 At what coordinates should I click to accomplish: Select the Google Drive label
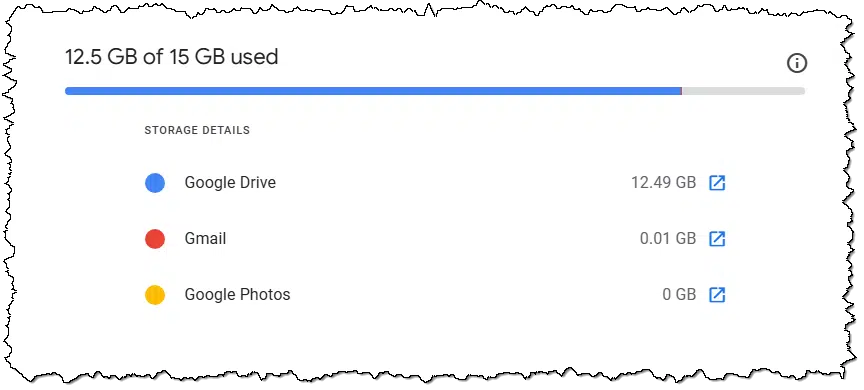pyautogui.click(x=230, y=182)
